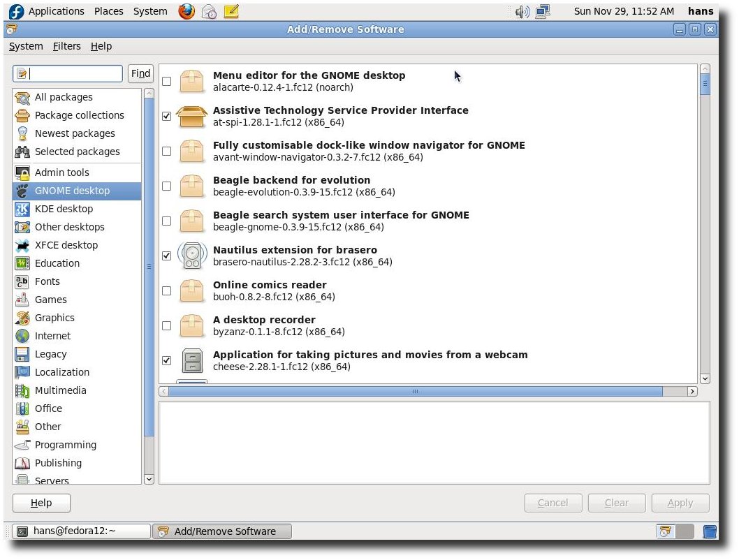Image resolution: width=739 pixels, height=560 pixels.
Task: Click the hans user name in panel
Action: (701, 11)
